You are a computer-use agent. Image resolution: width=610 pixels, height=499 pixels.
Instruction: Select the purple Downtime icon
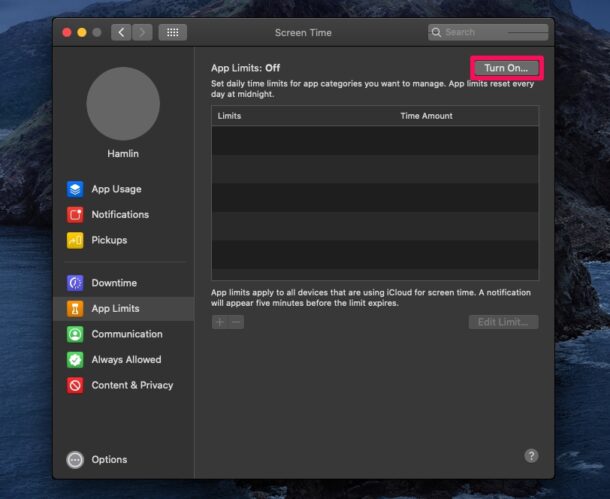(75, 283)
